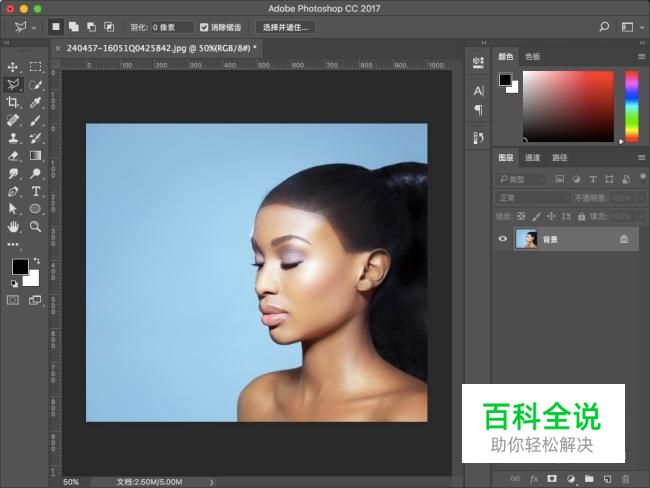Image resolution: width=650 pixels, height=488 pixels.
Task: Select the Brush tool
Action: pos(35,120)
